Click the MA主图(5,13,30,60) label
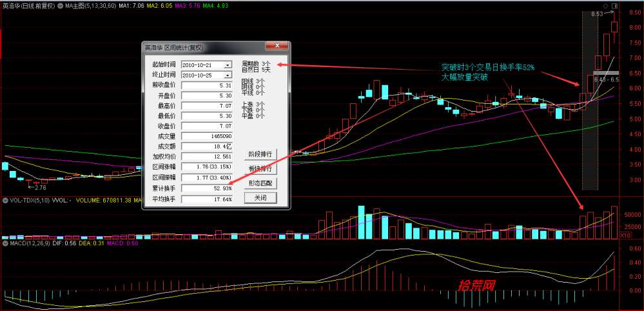This screenshot has height=311, width=644. (91, 6)
